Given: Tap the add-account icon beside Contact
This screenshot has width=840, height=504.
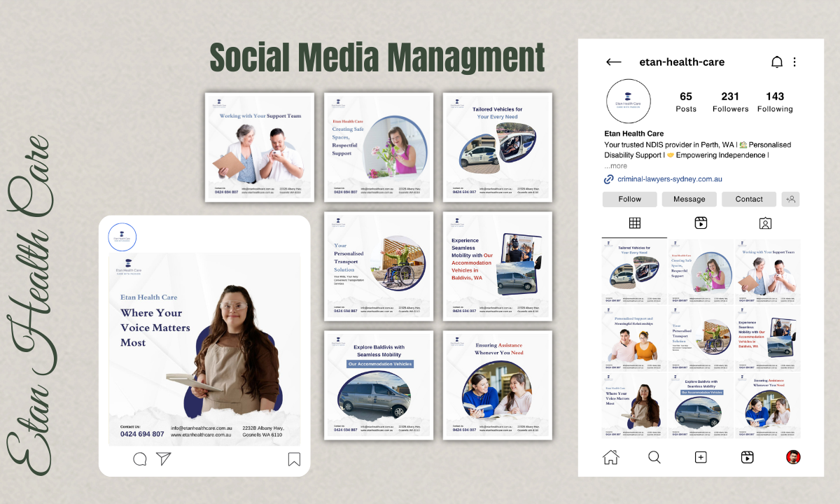Looking at the screenshot, I should click(790, 199).
